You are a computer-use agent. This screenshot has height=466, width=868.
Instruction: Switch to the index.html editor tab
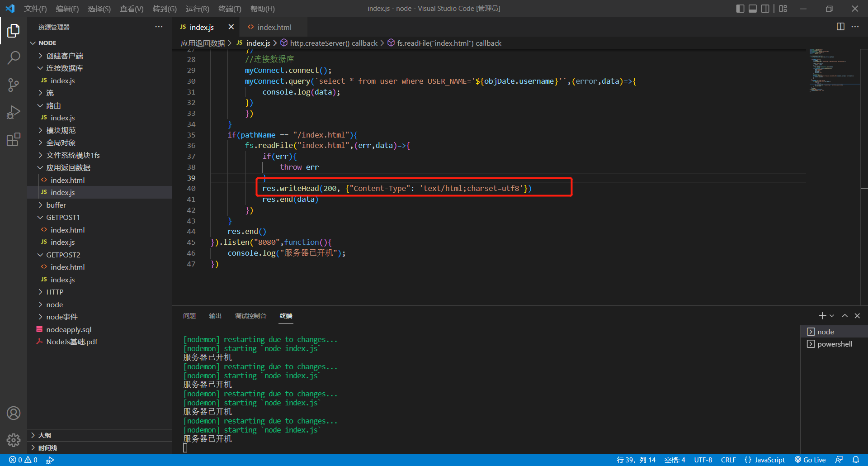pyautogui.click(x=273, y=27)
